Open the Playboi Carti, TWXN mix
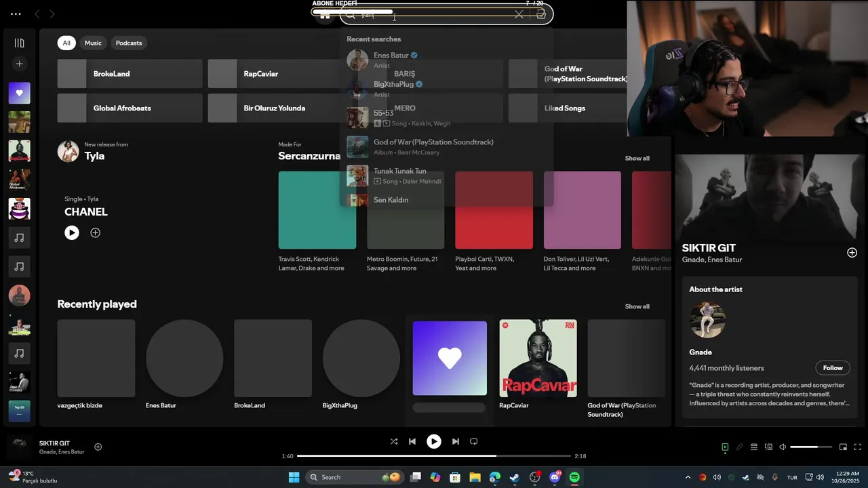Image resolution: width=868 pixels, height=488 pixels. [x=494, y=222]
